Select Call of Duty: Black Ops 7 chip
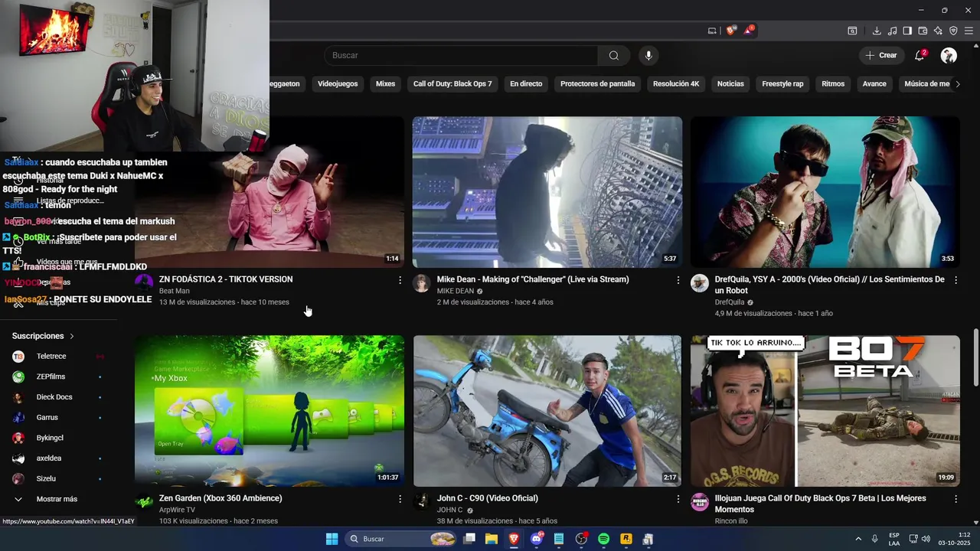Image resolution: width=980 pixels, height=551 pixels. [x=452, y=84]
